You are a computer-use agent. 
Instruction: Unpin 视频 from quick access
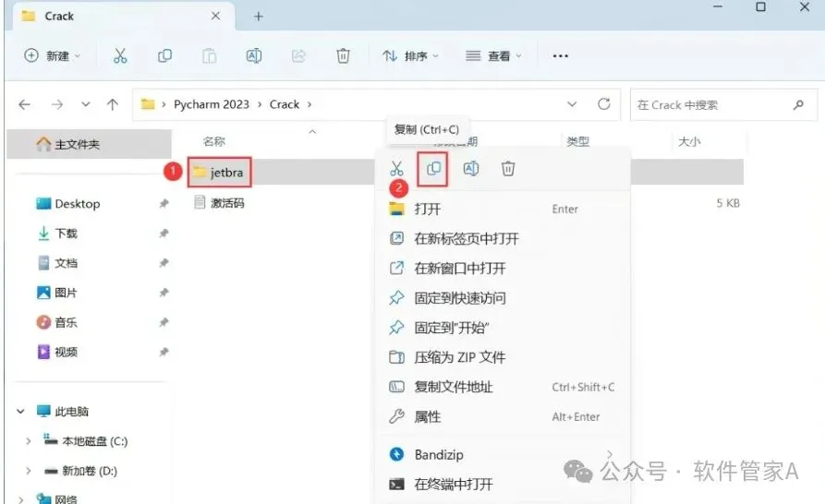(x=164, y=352)
